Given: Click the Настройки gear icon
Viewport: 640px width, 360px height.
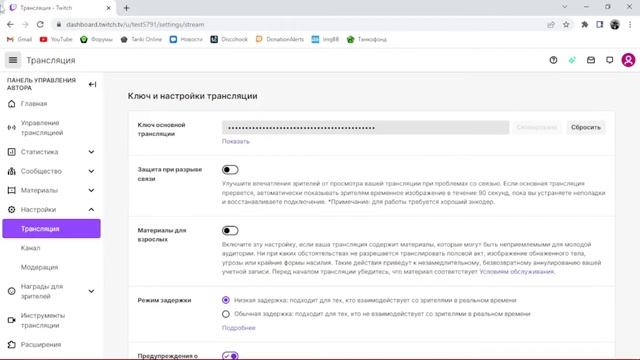Looking at the screenshot, I should coord(11,209).
